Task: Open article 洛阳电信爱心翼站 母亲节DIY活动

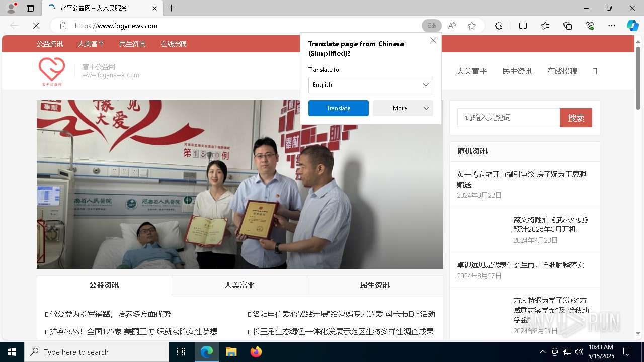Action: point(343,314)
